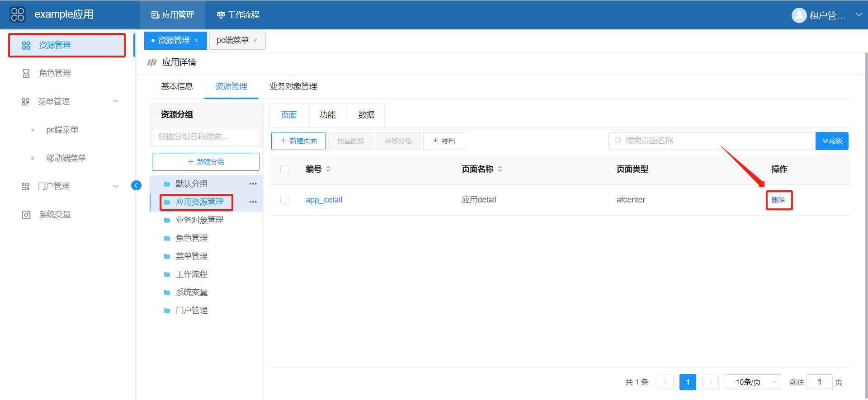Expand the 门户管理 sidebar section
Image resolution: width=868 pixels, height=400 pixels.
tap(115, 186)
